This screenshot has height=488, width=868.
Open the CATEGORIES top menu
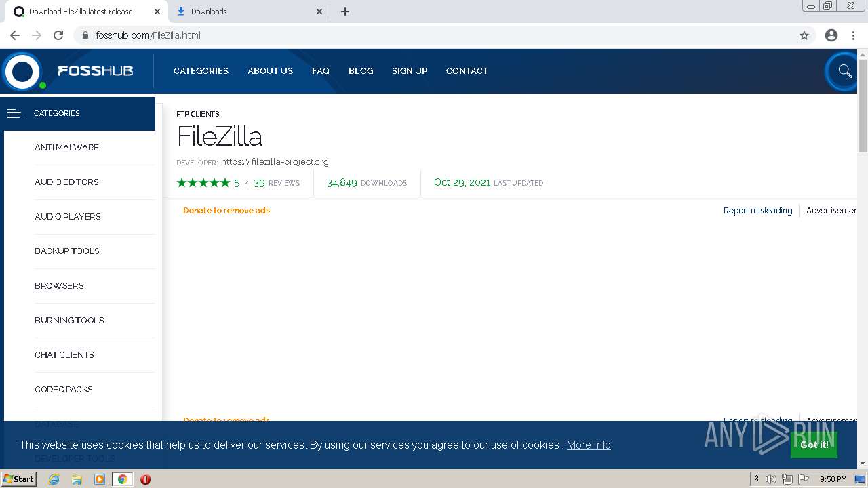(x=201, y=71)
